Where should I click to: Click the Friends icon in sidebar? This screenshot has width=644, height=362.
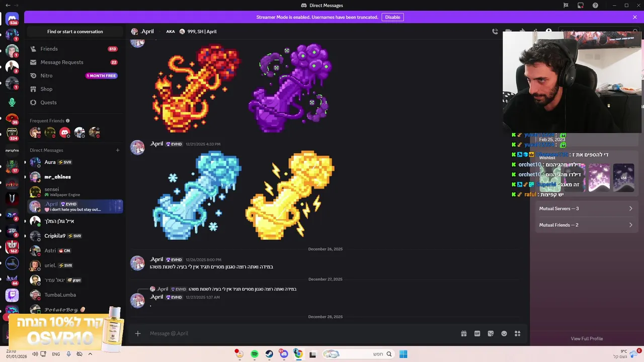(x=34, y=49)
